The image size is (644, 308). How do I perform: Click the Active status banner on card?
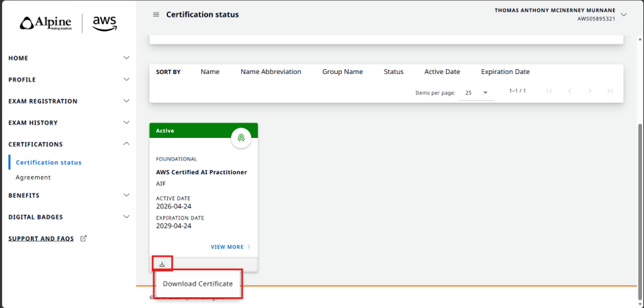[x=203, y=130]
